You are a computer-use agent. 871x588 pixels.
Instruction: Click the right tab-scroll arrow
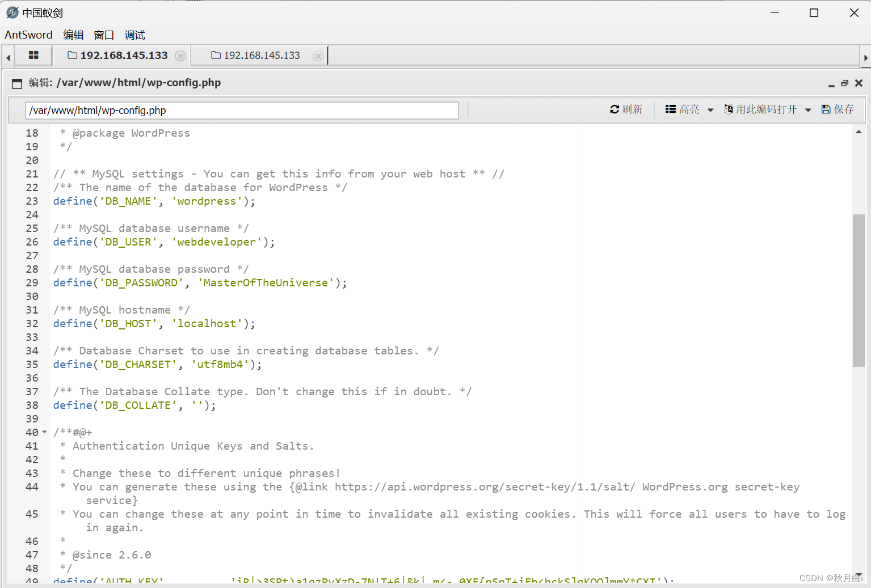865,56
